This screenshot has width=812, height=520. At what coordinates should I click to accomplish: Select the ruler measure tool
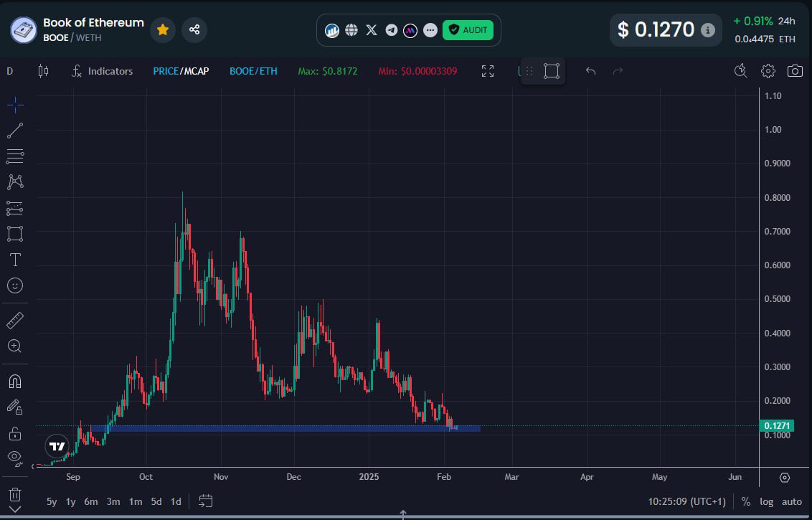[x=15, y=321]
